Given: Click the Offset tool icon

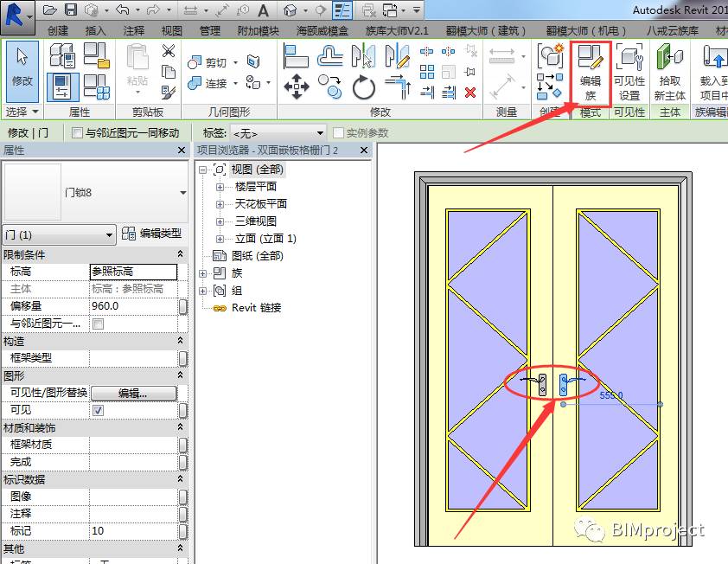Looking at the screenshot, I should [x=330, y=55].
